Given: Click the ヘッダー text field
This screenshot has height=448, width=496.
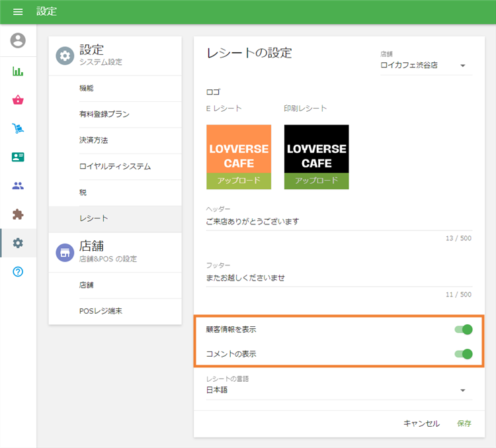Looking at the screenshot, I should pos(339,222).
